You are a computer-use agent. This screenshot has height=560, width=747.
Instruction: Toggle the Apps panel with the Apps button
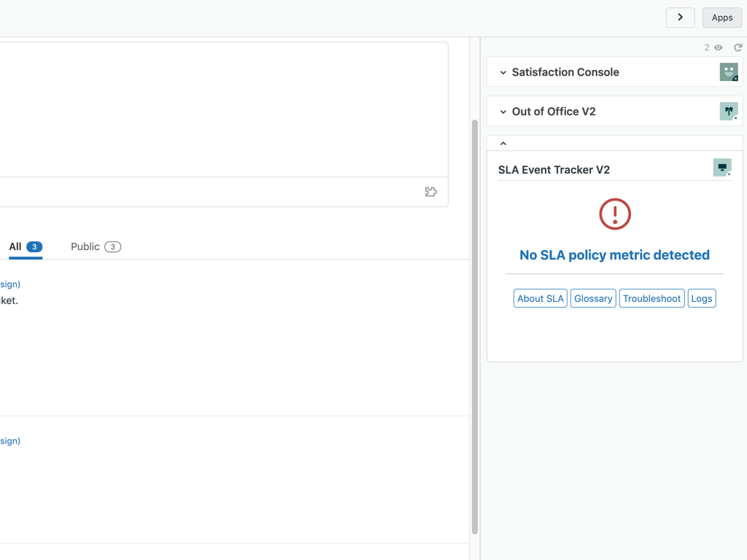[x=721, y=17]
